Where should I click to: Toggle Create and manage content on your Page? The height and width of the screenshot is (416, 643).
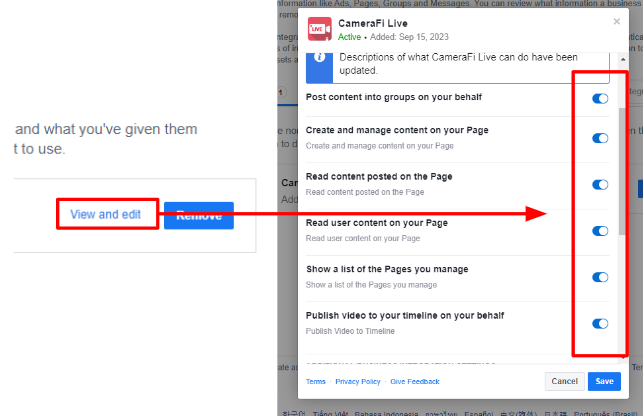600,138
